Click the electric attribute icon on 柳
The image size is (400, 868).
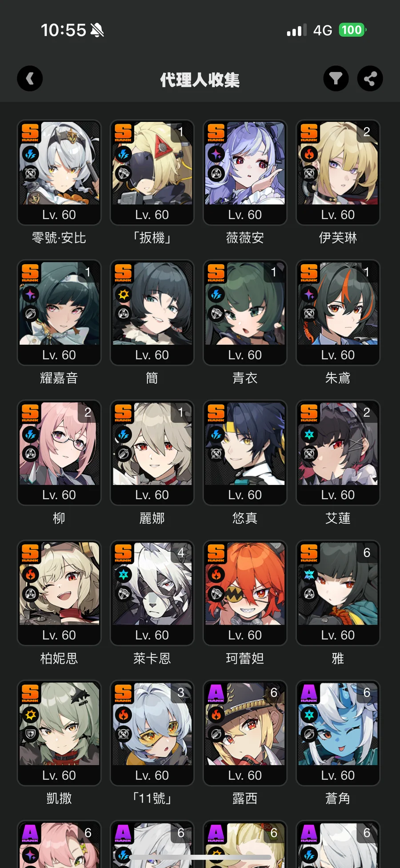pos(31,435)
